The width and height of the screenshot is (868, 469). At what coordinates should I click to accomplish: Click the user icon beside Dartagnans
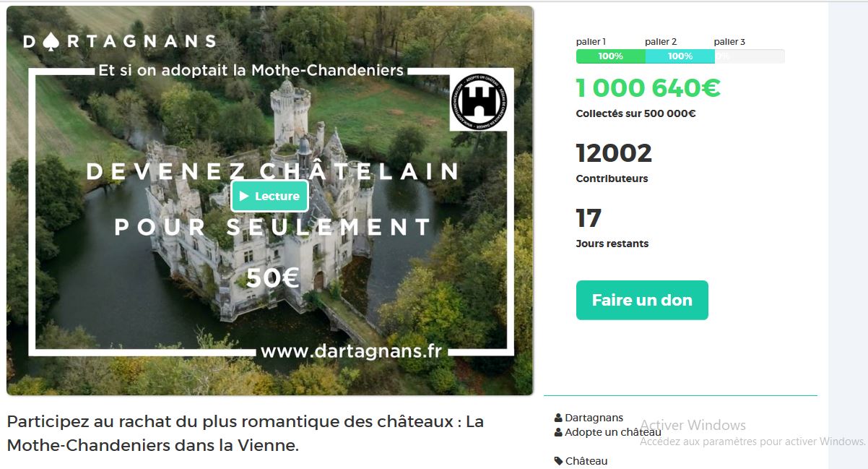coord(558,418)
